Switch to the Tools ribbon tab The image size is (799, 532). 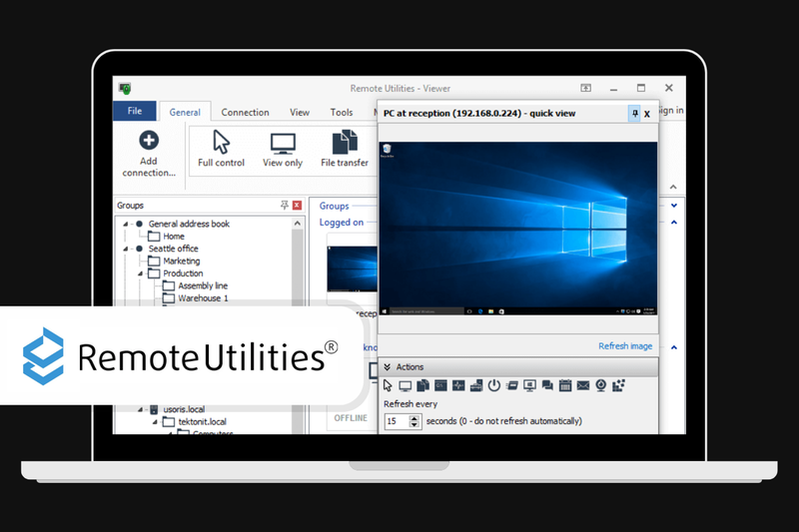pyautogui.click(x=342, y=113)
